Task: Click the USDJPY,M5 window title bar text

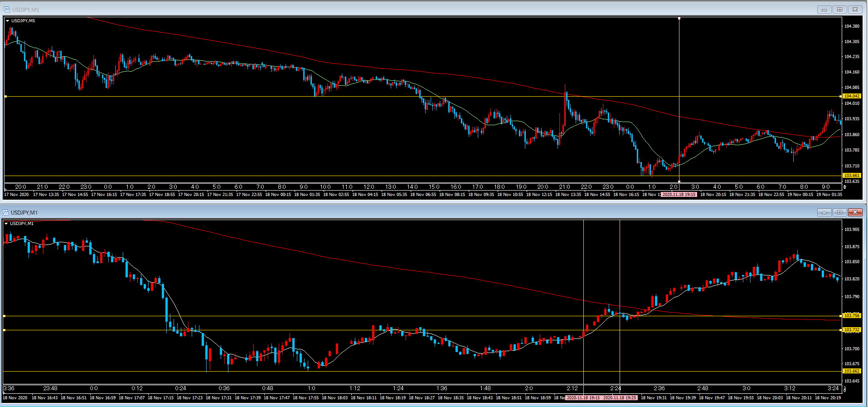Action: [x=25, y=10]
